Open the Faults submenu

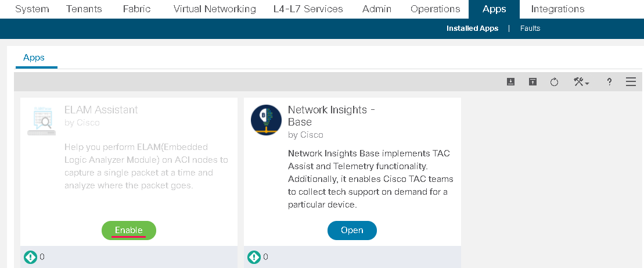pyautogui.click(x=530, y=28)
